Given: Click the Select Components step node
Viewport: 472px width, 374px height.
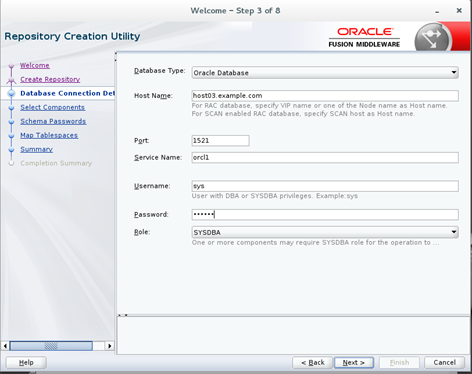Looking at the screenshot, I should point(11,108).
